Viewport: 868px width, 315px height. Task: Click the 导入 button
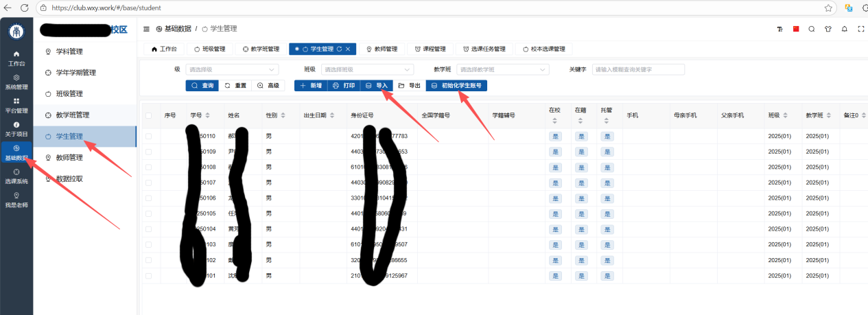click(x=377, y=86)
